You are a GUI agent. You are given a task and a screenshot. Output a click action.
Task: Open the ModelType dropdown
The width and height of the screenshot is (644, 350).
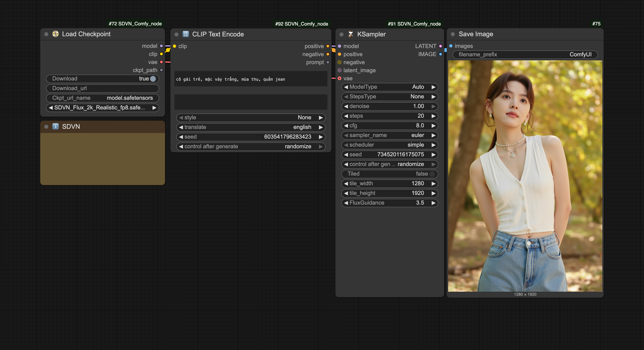(389, 87)
